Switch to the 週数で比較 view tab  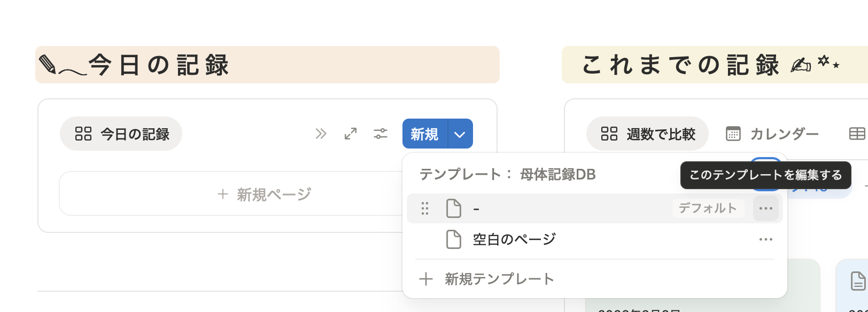648,134
